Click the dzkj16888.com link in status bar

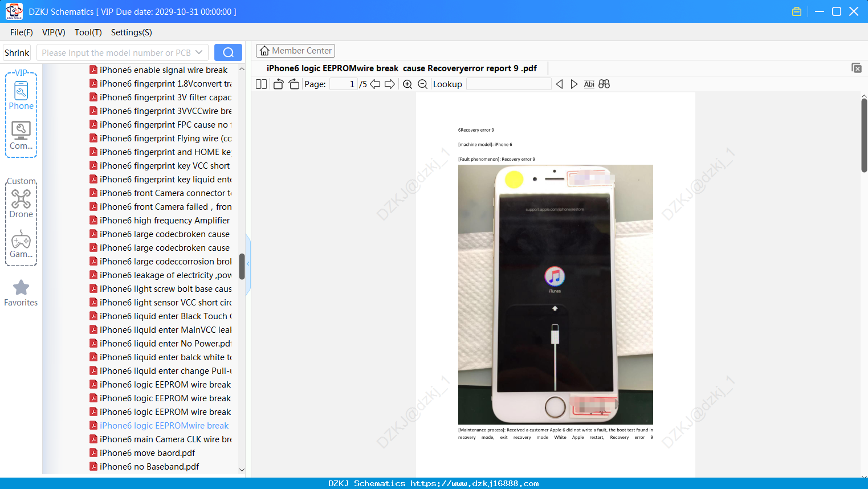coord(475,483)
